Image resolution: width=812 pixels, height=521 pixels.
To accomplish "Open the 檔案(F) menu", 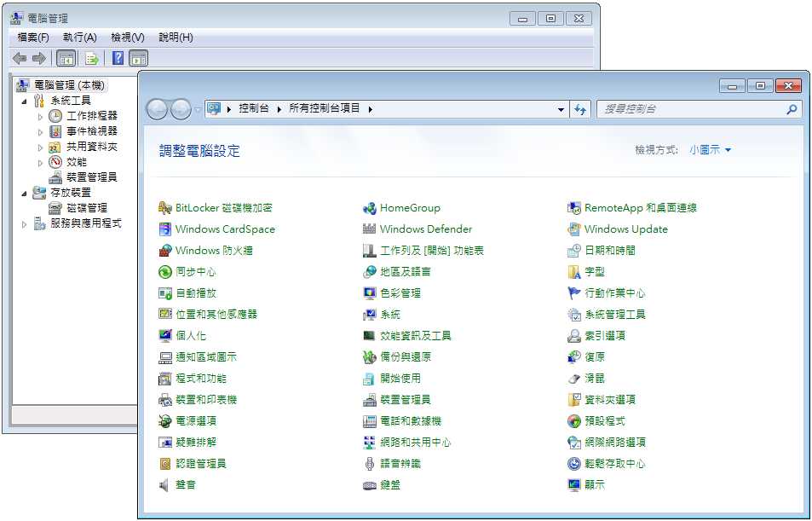I will coord(33,38).
